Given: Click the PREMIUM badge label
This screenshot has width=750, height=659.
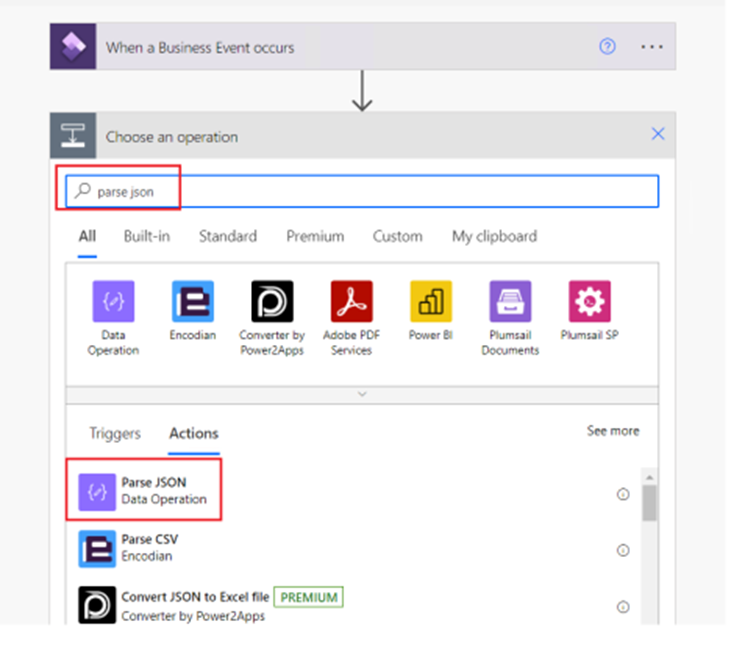Looking at the screenshot, I should pyautogui.click(x=309, y=597).
